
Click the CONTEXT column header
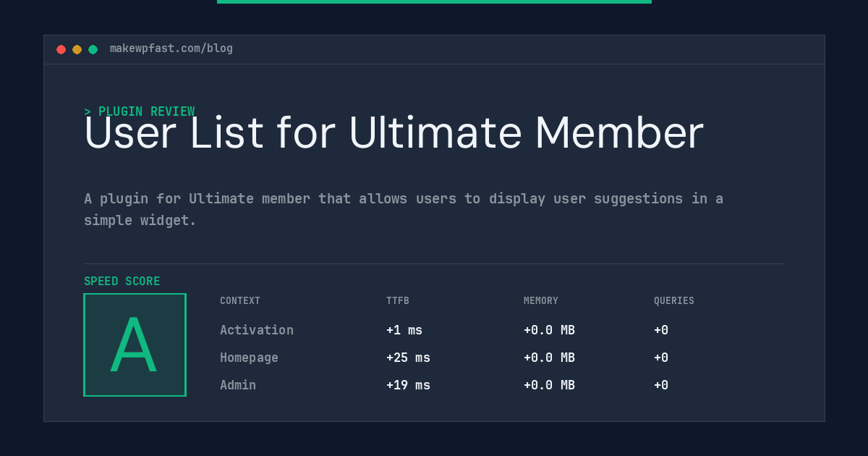click(240, 301)
